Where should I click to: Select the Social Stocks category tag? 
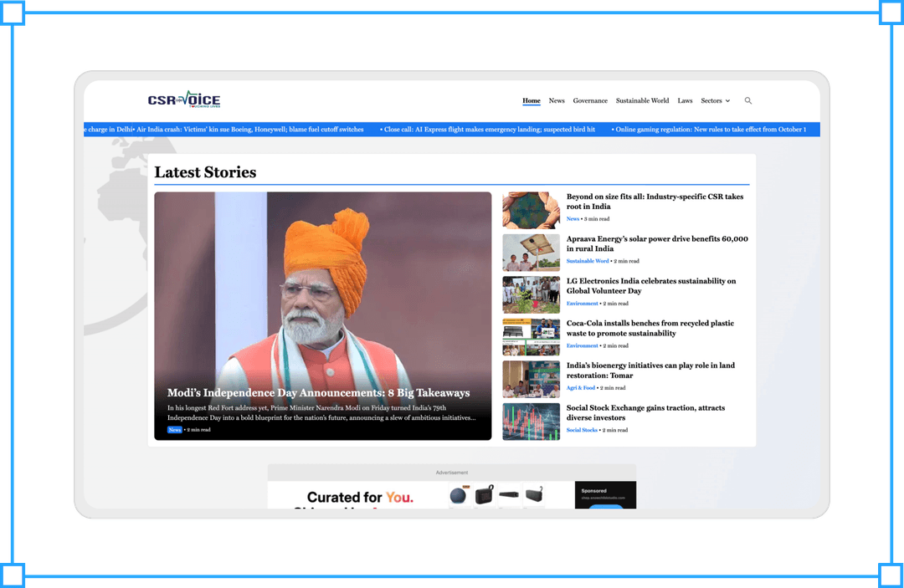[582, 430]
